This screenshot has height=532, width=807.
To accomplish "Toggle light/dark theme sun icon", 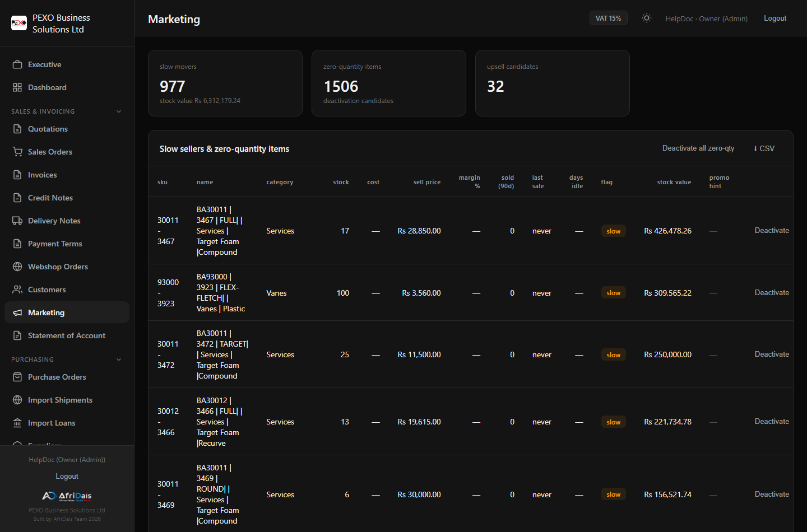I will [647, 18].
